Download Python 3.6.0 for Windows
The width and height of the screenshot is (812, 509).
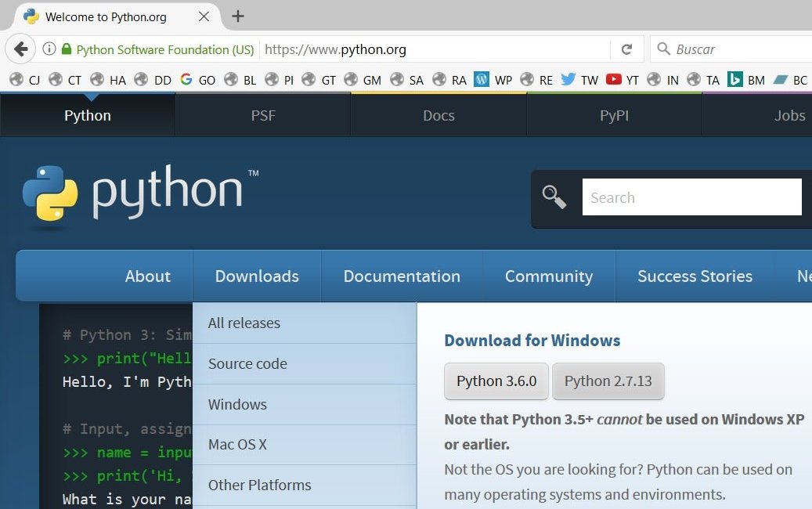[496, 381]
